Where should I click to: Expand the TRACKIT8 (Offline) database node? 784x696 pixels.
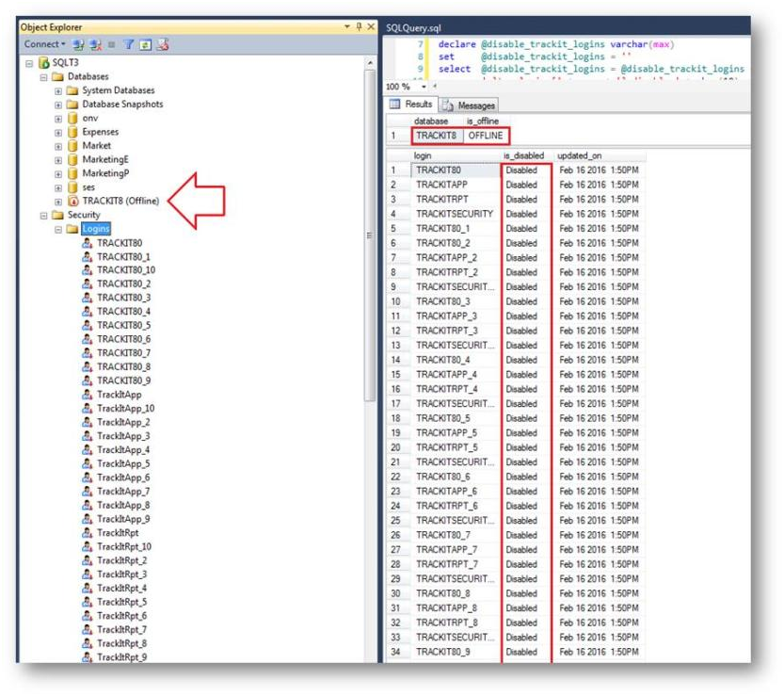(x=58, y=202)
